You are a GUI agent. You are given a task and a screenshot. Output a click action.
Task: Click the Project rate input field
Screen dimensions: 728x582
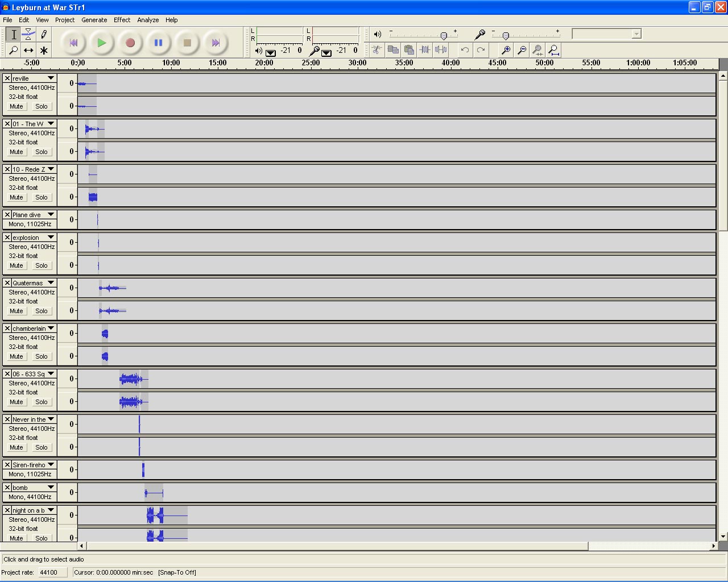pos(52,572)
